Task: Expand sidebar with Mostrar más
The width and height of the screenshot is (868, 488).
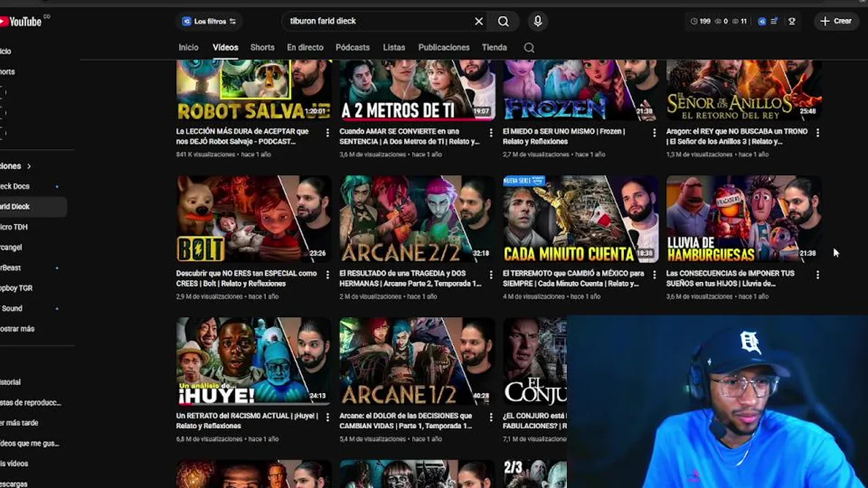Action: click(x=17, y=329)
